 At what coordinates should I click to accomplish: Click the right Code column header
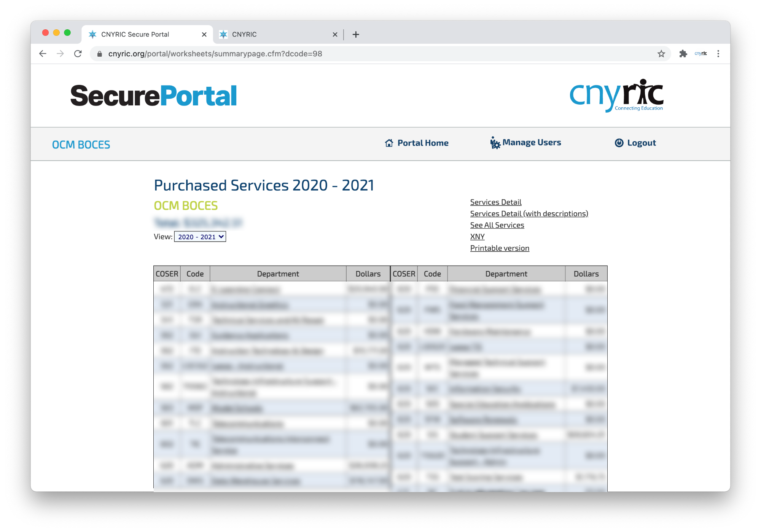(x=432, y=274)
